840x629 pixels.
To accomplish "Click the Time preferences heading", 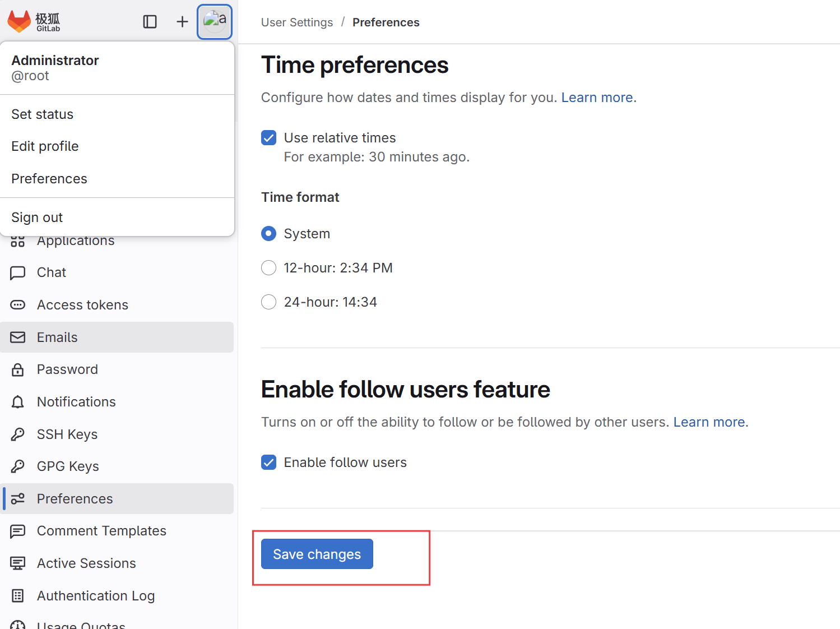I will coord(355,65).
